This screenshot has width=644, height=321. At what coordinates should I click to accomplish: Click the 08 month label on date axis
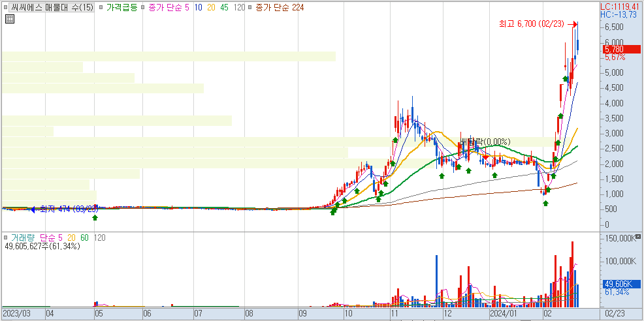250,314
